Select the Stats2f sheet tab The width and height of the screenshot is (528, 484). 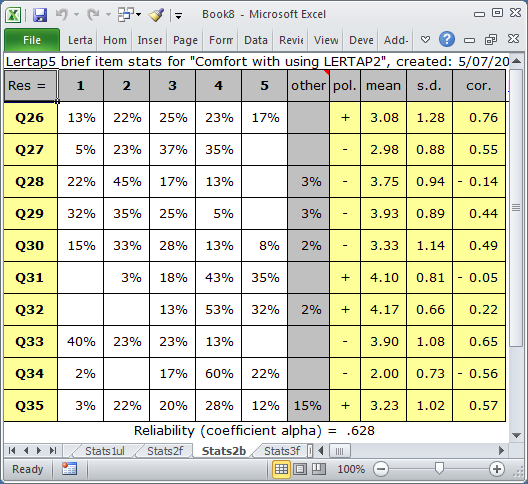[x=165, y=451]
